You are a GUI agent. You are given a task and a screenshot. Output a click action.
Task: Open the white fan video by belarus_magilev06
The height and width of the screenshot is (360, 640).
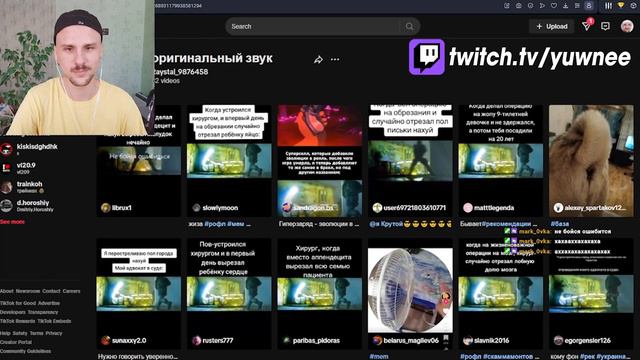click(x=410, y=294)
